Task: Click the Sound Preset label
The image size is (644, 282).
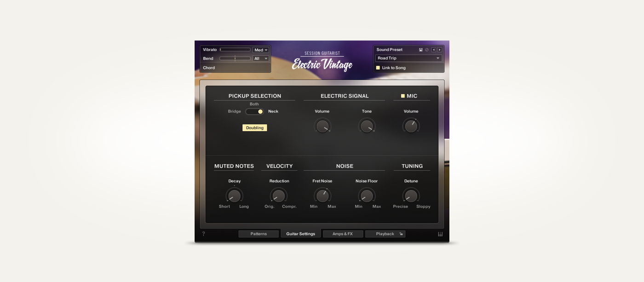Action: (390, 50)
